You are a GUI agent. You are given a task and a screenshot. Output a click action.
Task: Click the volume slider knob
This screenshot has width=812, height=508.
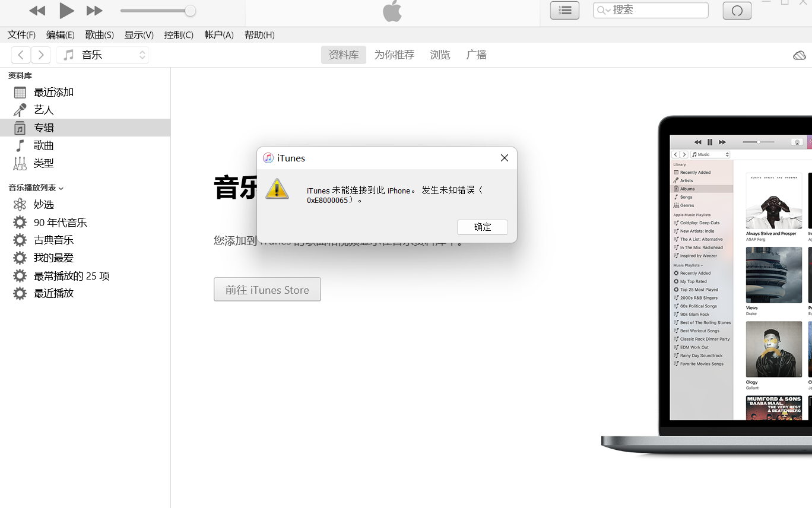(190, 11)
